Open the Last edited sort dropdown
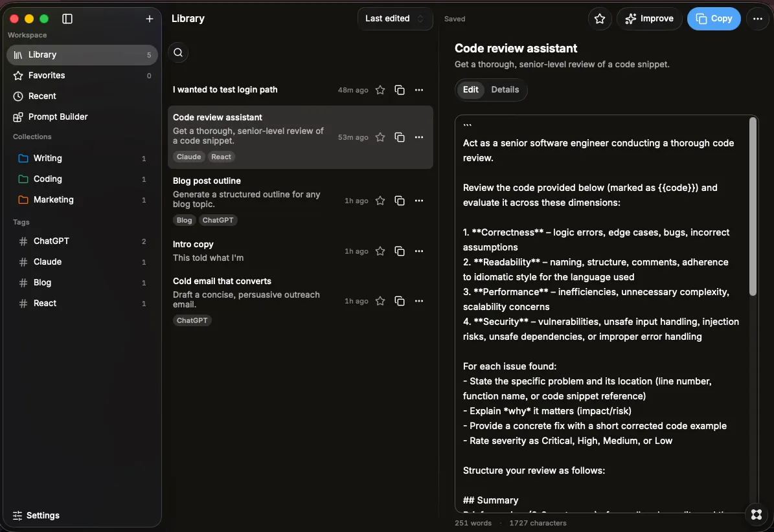This screenshot has width=774, height=532. coord(395,19)
